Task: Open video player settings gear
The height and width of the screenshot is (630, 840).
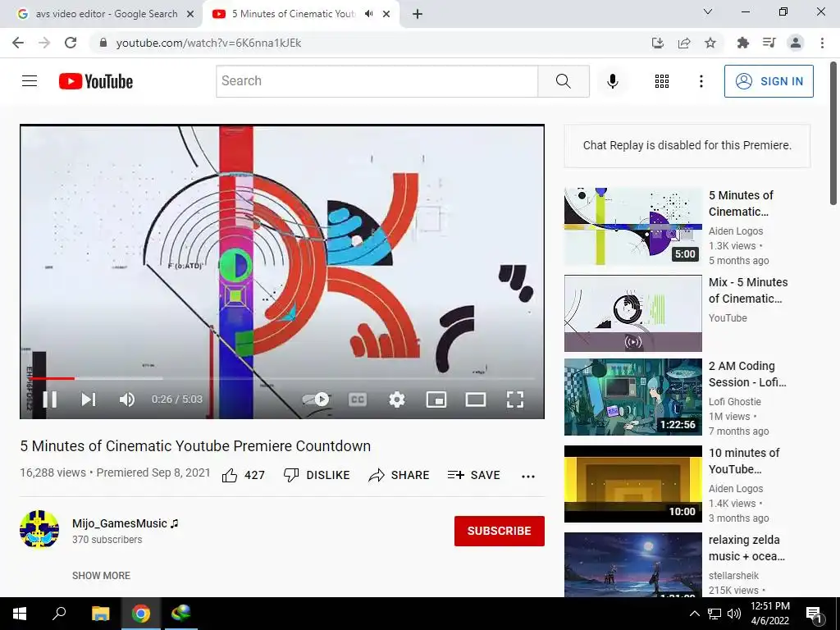Action: click(397, 399)
